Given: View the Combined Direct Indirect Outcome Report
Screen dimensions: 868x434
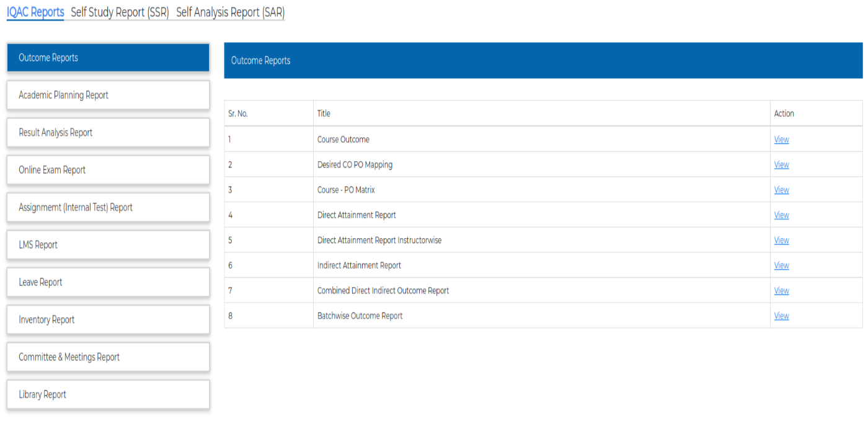Looking at the screenshot, I should pyautogui.click(x=781, y=290).
